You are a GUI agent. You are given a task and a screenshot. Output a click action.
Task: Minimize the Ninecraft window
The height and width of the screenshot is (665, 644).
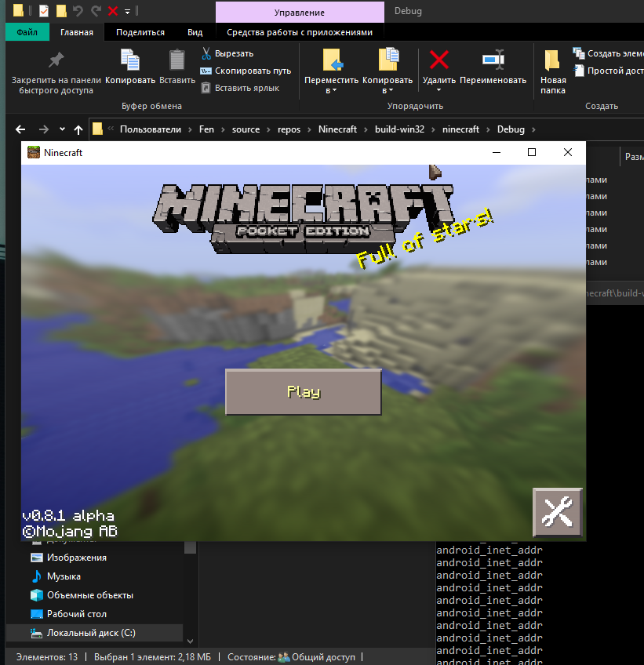tap(497, 152)
